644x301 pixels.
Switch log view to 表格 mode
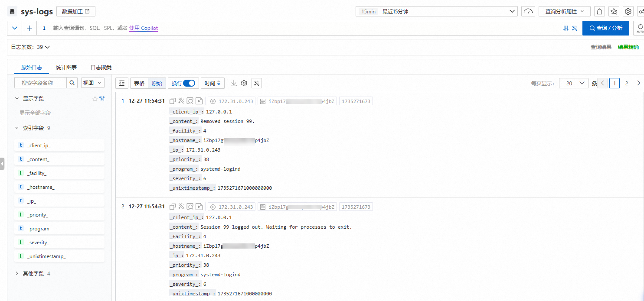139,83
